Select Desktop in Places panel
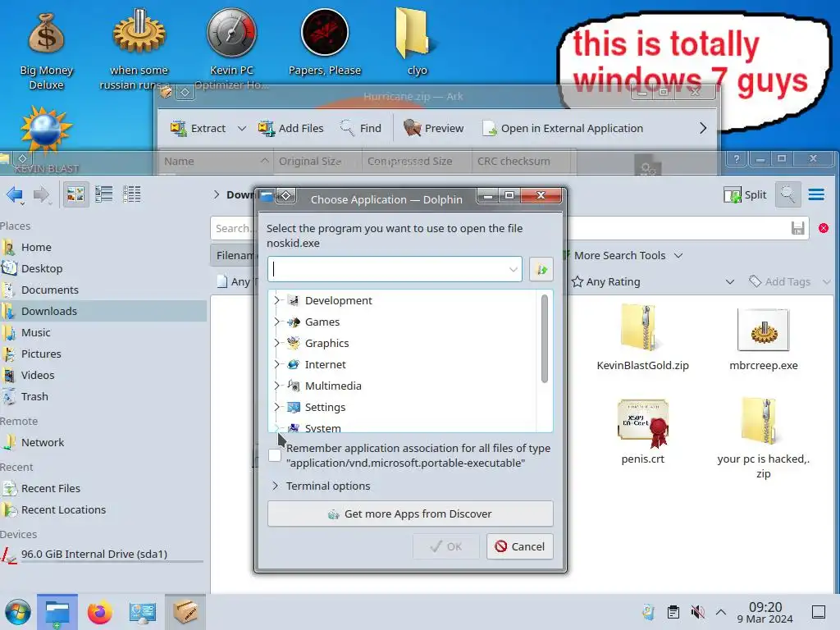 coord(103,269)
